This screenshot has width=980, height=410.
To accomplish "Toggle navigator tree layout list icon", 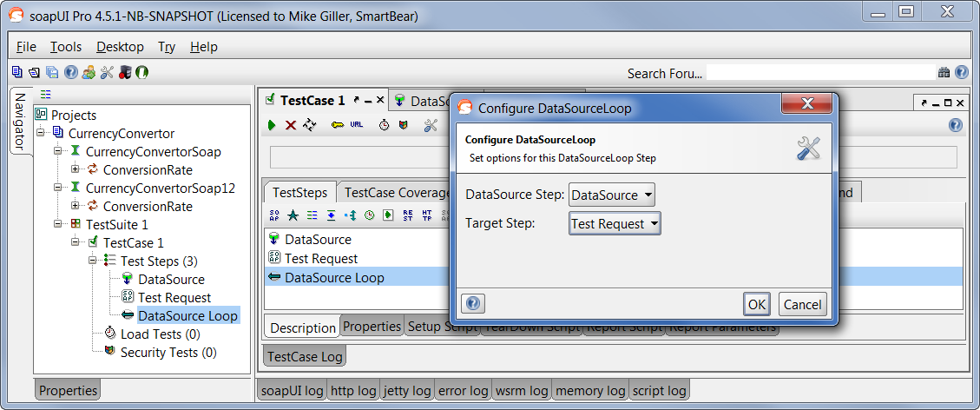I will [46, 95].
